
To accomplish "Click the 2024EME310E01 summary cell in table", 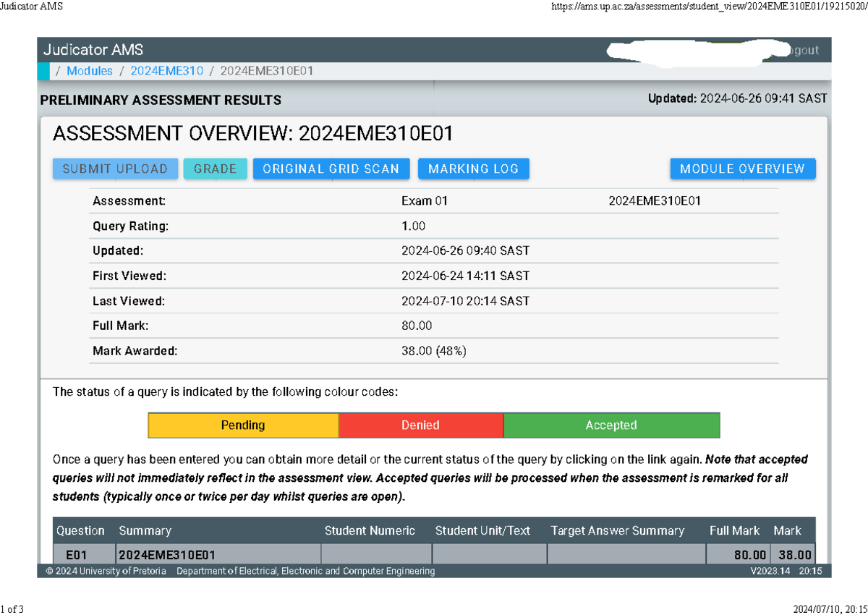I will point(218,555).
